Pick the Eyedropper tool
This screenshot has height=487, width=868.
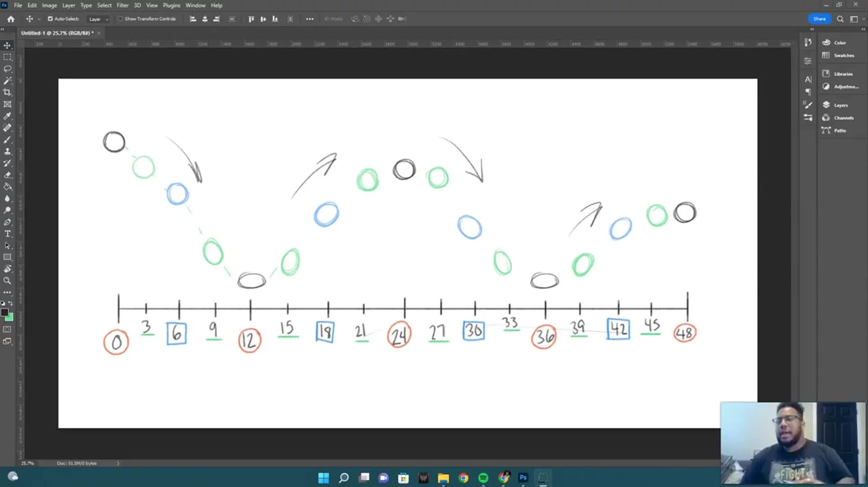pos(7,116)
